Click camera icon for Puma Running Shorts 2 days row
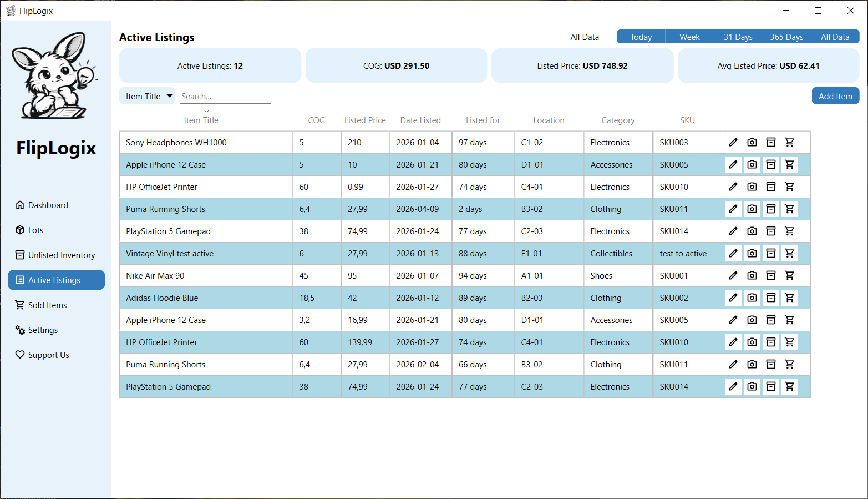Screen dimensions: 868x499 tap(752, 209)
